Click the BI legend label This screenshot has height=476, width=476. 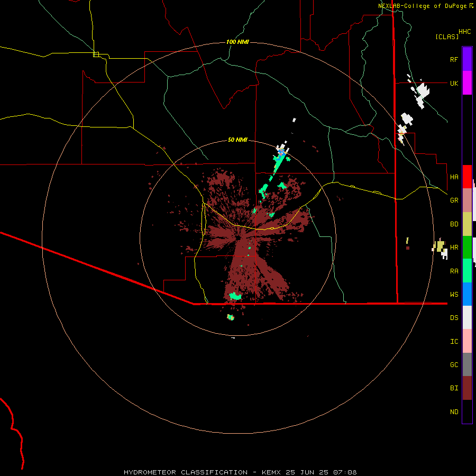(454, 388)
